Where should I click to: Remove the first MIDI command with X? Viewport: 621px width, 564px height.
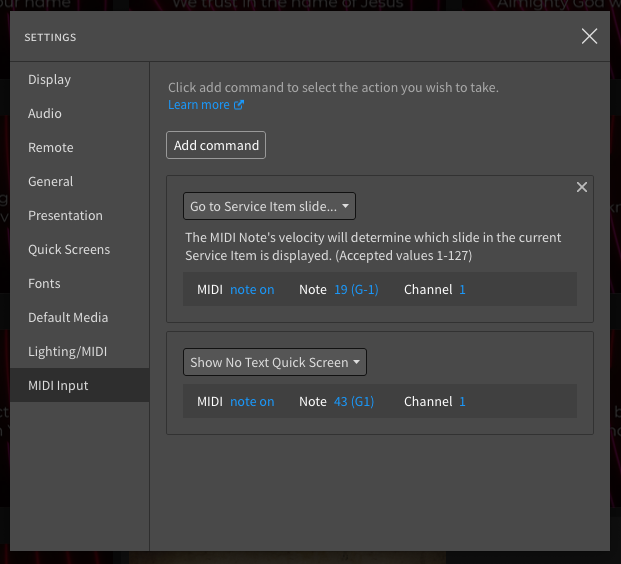582,187
